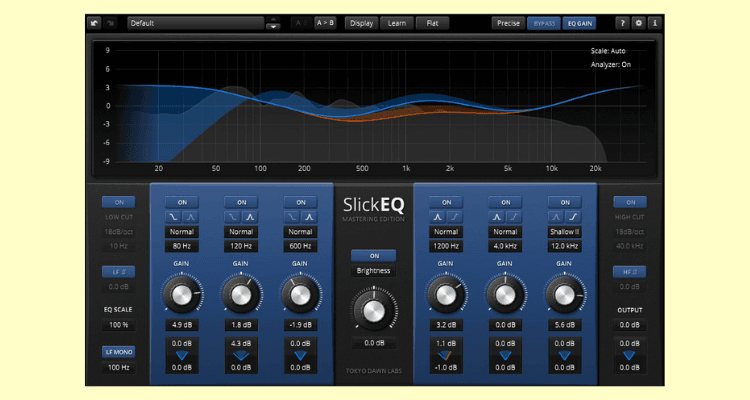Toggle ON for the 80 Hz band
750x400 pixels.
click(x=182, y=202)
